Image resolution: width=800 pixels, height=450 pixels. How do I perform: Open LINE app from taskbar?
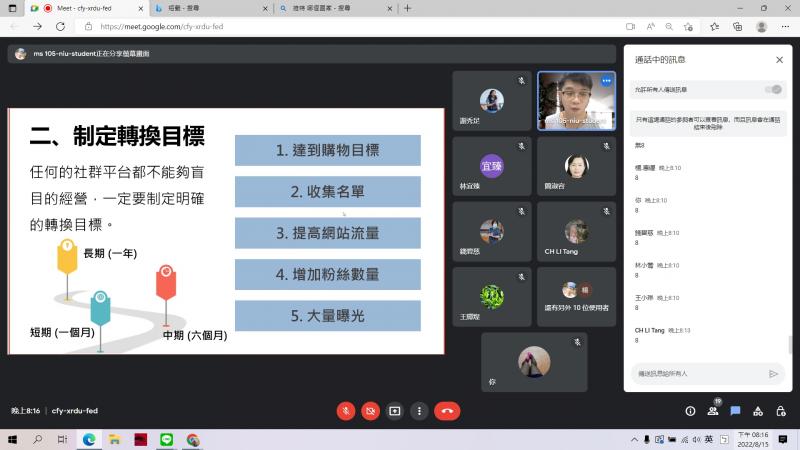[166, 439]
